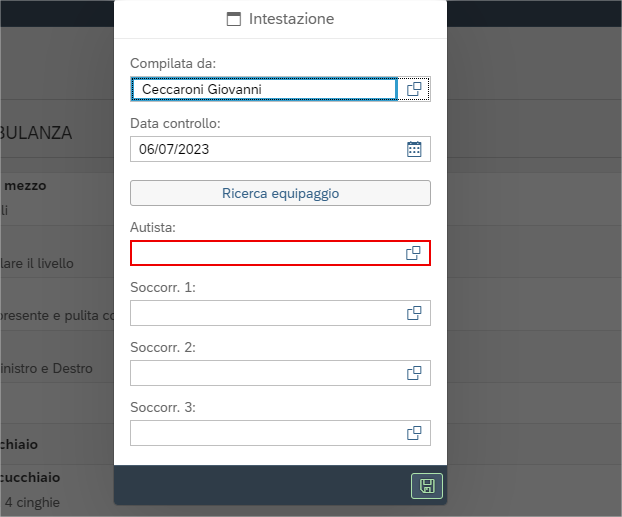This screenshot has height=517, width=622.
Task: Click the Autista label
Action: coord(153,228)
